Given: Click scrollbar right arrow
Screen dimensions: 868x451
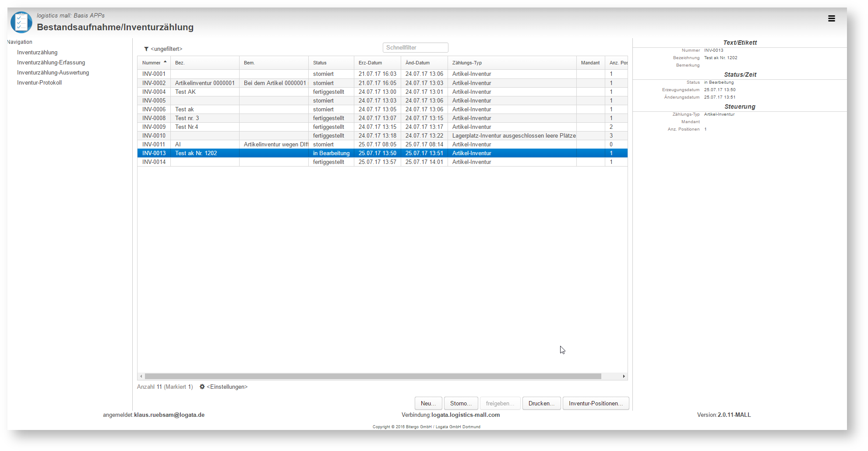Looking at the screenshot, I should [624, 376].
